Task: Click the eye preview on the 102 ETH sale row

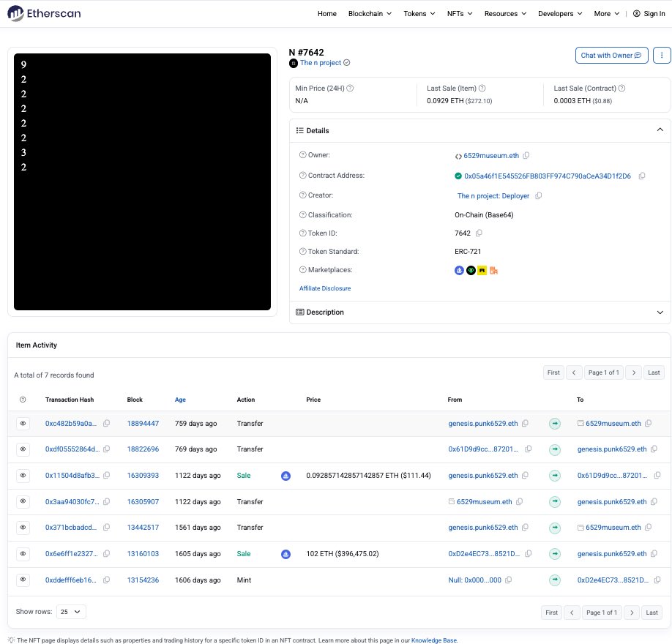Action: pos(23,553)
